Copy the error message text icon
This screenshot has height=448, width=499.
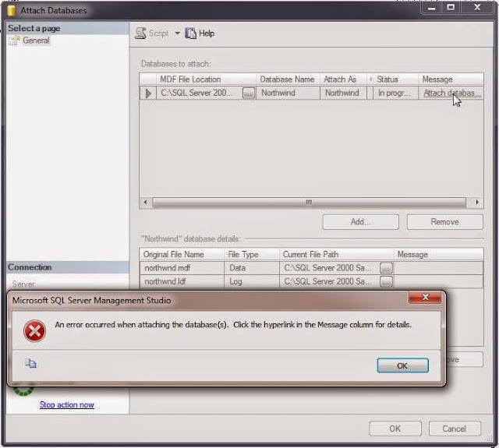(x=31, y=363)
